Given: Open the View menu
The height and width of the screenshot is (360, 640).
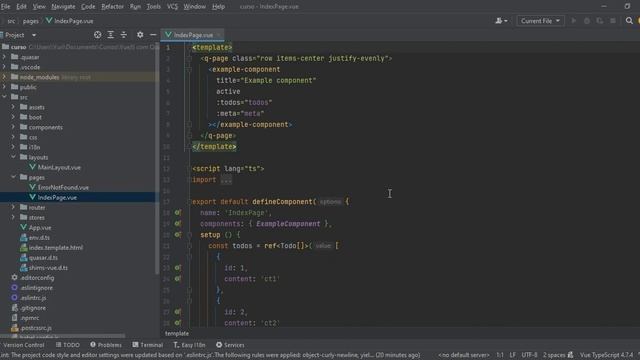Looking at the screenshot, I should click(x=39, y=7).
